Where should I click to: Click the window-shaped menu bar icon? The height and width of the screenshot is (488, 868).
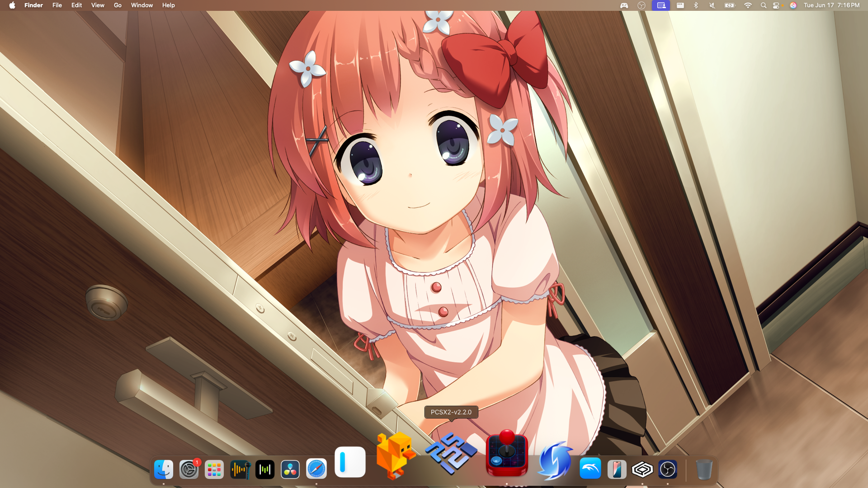[680, 5]
